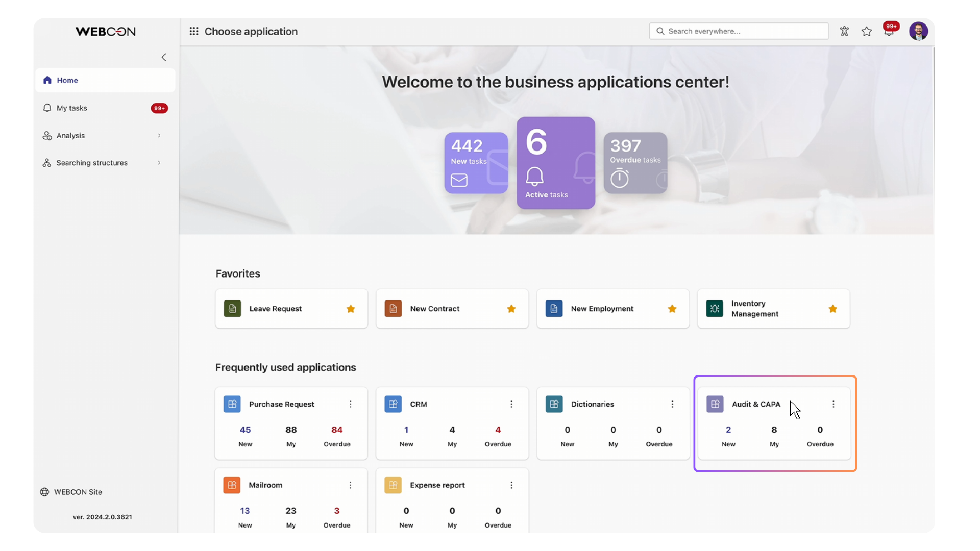Open the 6 Active tasks tile

(x=556, y=163)
